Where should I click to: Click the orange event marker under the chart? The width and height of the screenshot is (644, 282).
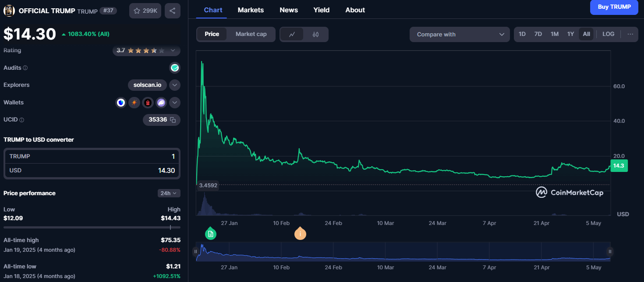tap(300, 234)
